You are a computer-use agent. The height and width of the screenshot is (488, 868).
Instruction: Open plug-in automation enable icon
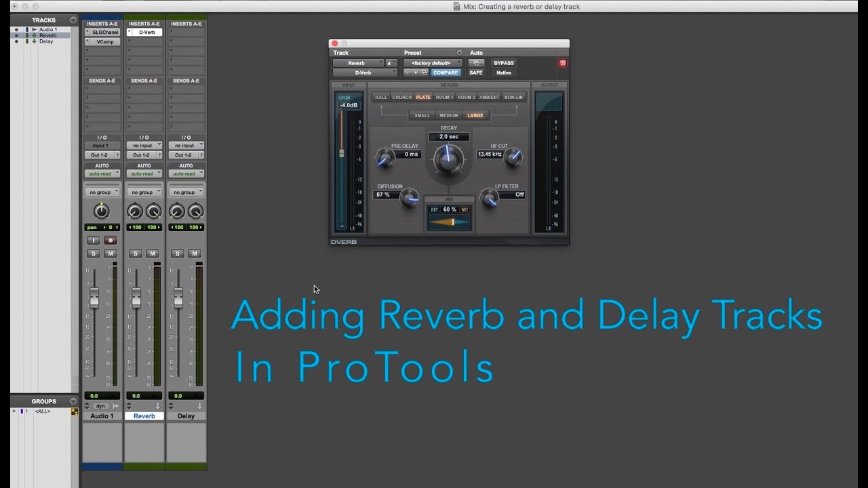click(x=476, y=63)
